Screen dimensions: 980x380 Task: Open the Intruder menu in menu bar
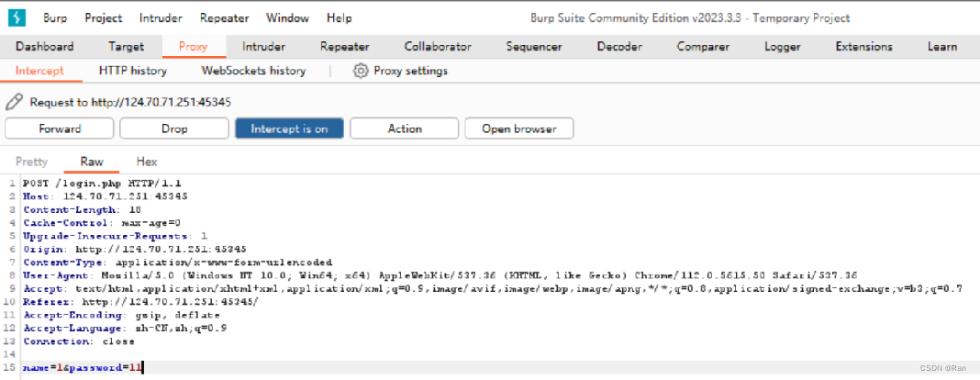tap(161, 18)
